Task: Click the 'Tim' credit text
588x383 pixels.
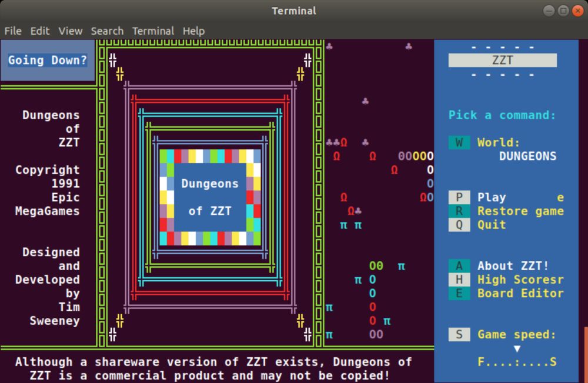Action: tap(69, 307)
